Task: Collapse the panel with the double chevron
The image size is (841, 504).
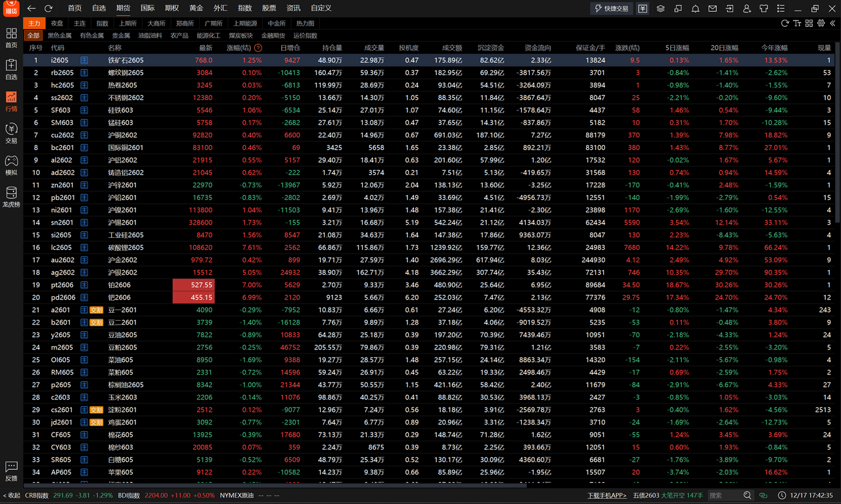Action: [833, 23]
